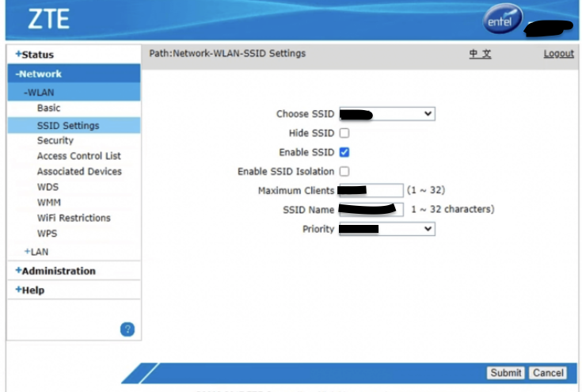Open Associated Devices page
The height and width of the screenshot is (392, 582).
coord(79,172)
